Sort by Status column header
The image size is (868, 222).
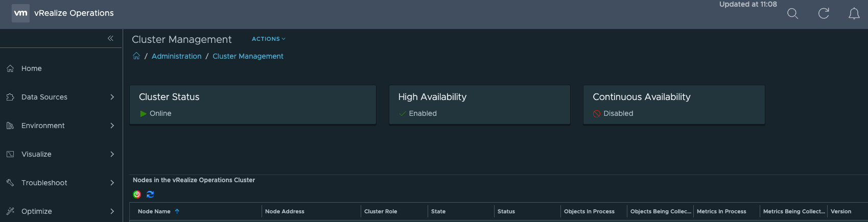(x=506, y=211)
